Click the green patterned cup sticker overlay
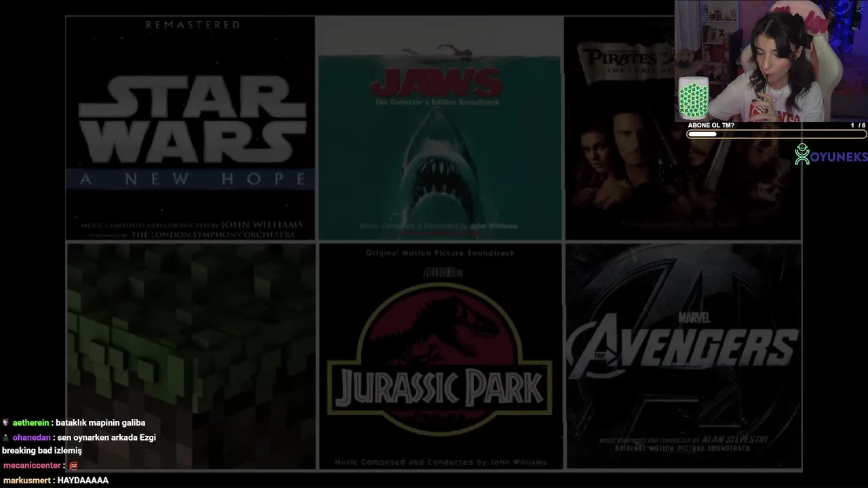The height and width of the screenshot is (488, 868). 693,98
